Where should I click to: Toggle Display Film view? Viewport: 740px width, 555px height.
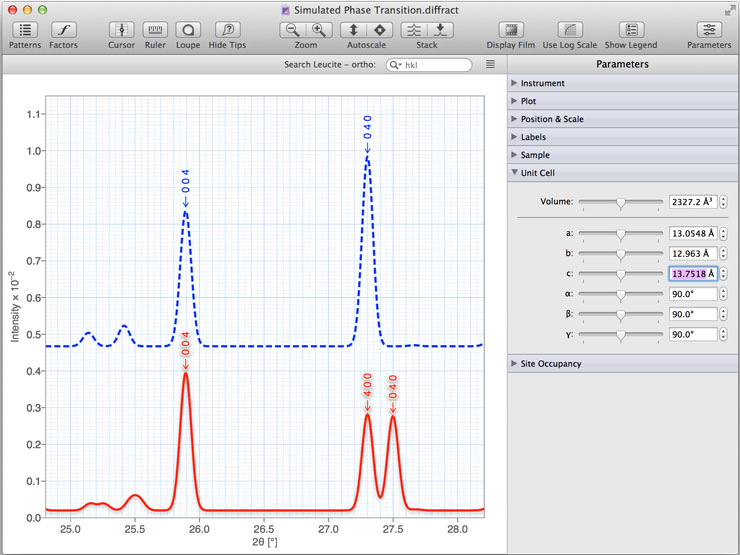[511, 30]
